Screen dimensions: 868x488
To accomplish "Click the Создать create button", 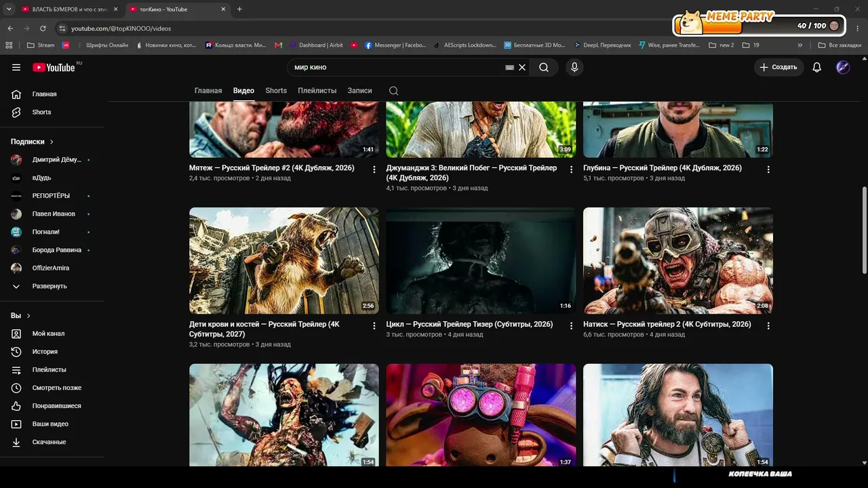I will point(778,67).
